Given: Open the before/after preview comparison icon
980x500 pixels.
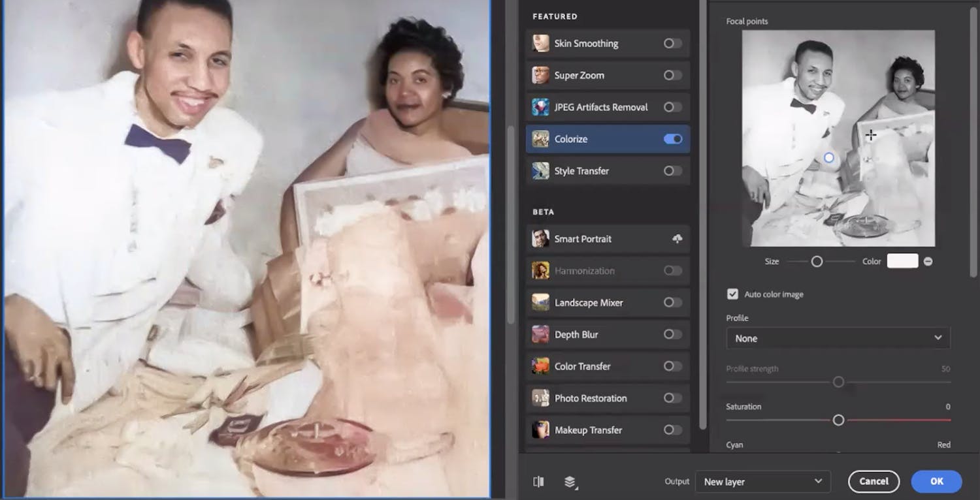Looking at the screenshot, I should (x=538, y=482).
